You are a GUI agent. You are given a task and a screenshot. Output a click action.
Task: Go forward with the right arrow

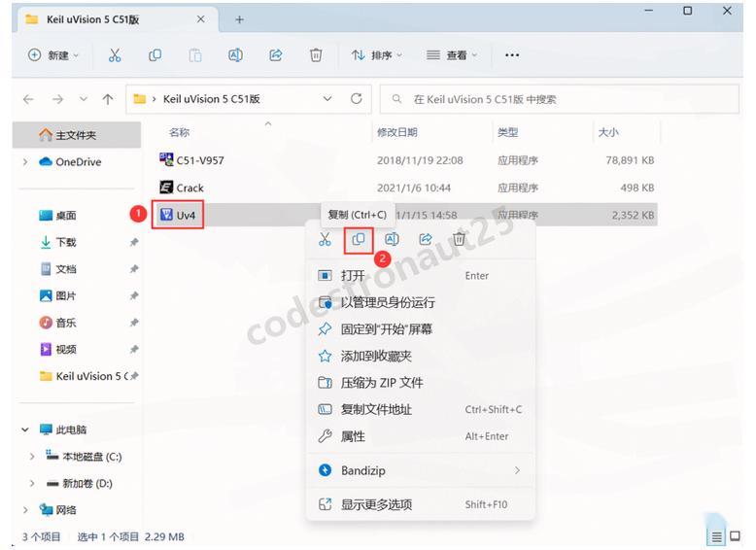[x=58, y=99]
